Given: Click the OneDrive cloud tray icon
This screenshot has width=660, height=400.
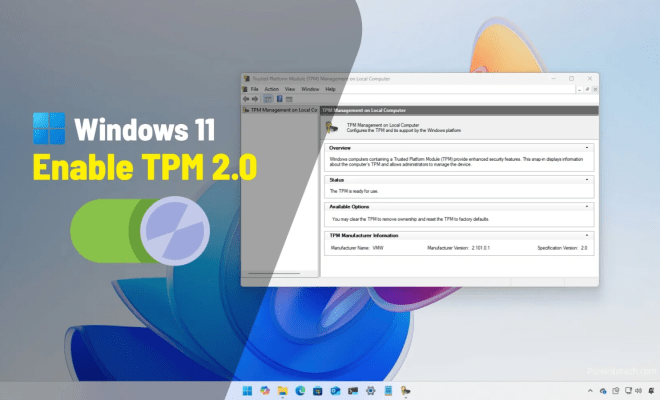Looking at the screenshot, I should [x=603, y=391].
